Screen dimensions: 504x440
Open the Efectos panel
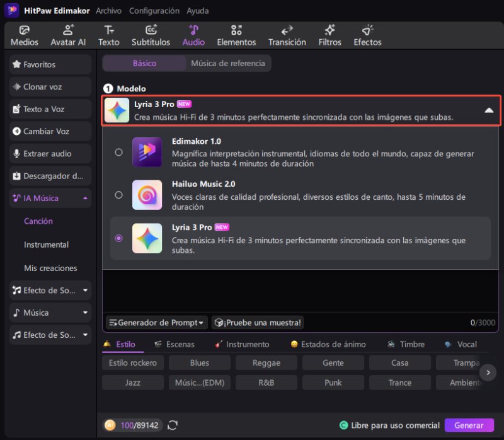[x=367, y=36]
